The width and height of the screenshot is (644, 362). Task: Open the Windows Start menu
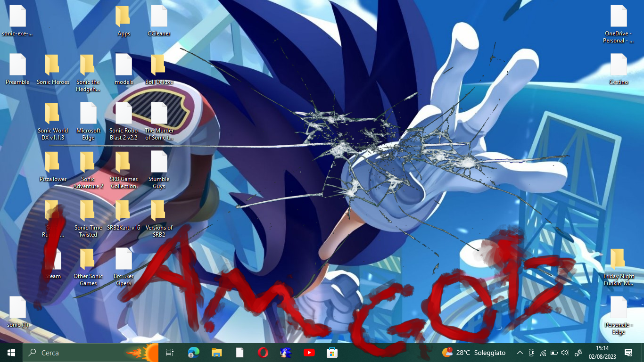pos(11,353)
